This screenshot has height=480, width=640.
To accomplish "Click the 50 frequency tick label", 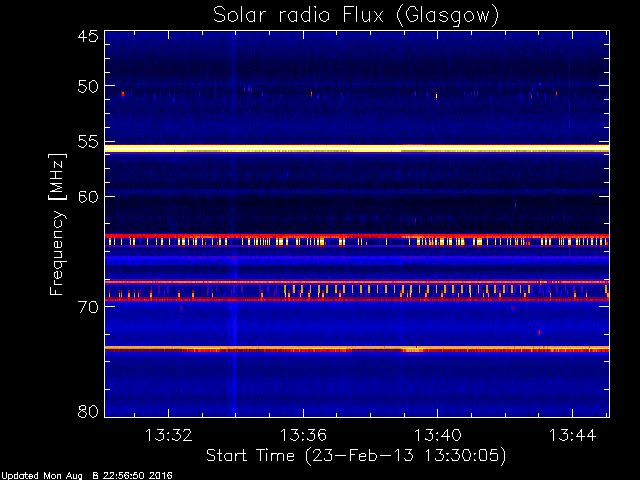I will (x=88, y=87).
